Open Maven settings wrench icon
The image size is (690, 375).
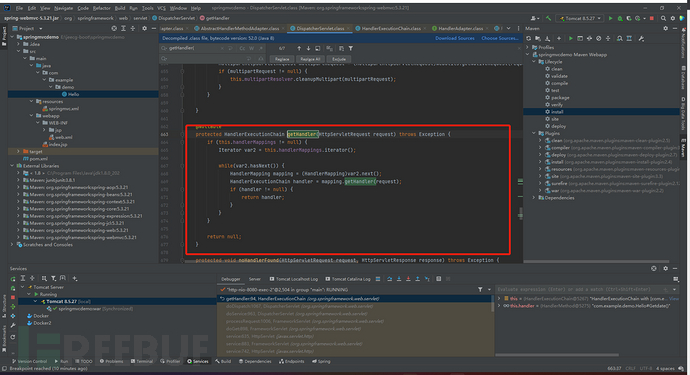pos(641,39)
